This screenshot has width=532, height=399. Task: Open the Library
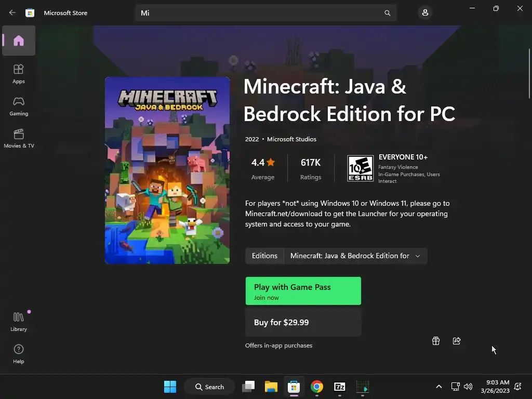click(19, 321)
